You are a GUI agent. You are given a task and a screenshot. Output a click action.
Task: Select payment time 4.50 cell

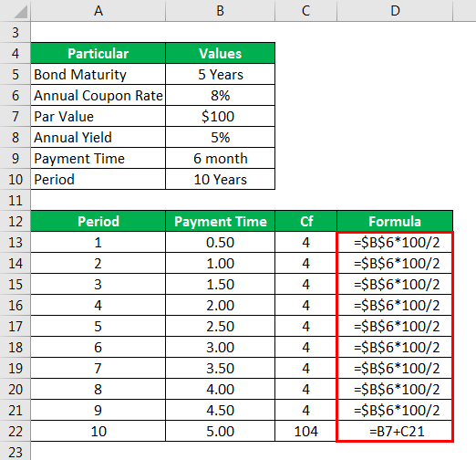[x=220, y=410]
